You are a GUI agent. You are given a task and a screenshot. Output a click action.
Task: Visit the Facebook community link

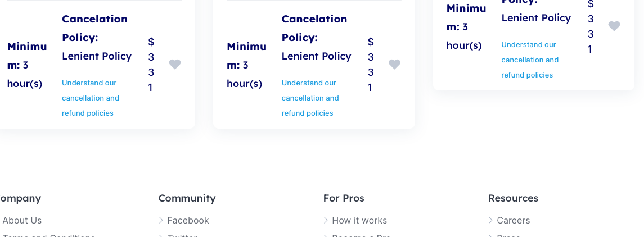pyautogui.click(x=188, y=221)
